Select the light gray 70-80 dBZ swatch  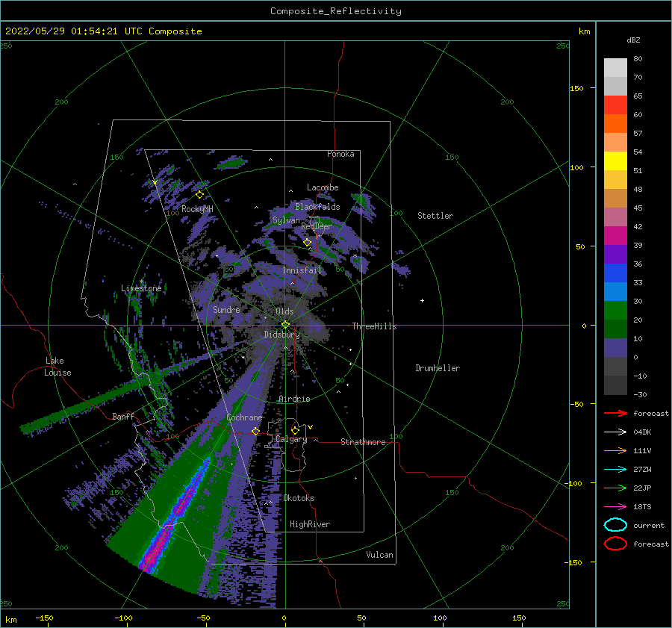[615, 68]
